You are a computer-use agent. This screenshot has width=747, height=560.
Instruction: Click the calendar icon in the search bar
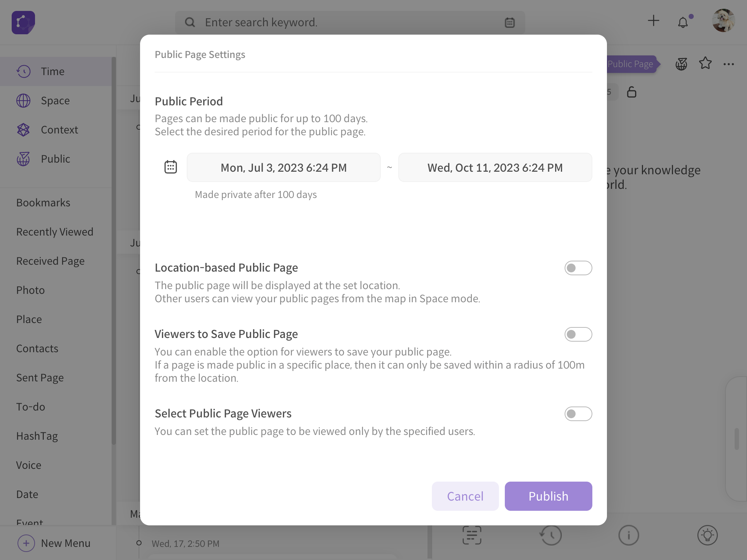(x=510, y=23)
